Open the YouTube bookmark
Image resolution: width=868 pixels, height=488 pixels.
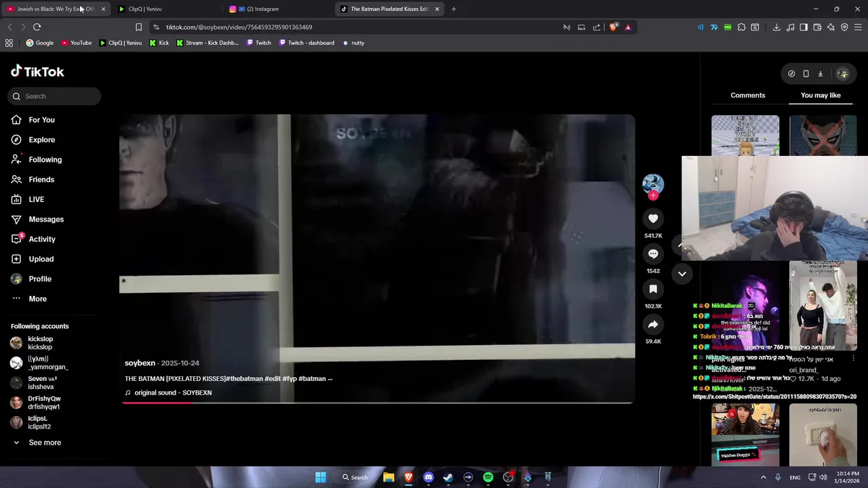tap(76, 43)
